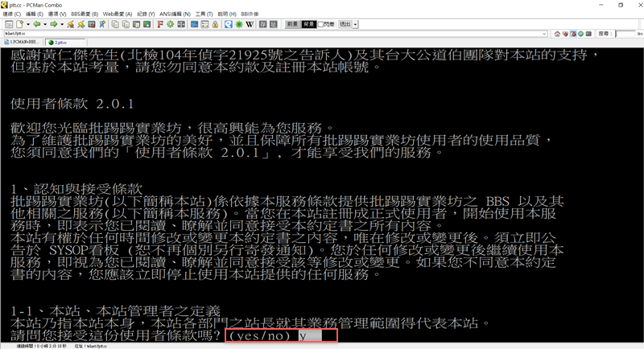Viewport: 644px width, 349px height.
Task: Click the dark terminal icon near search
Action: pos(588,34)
